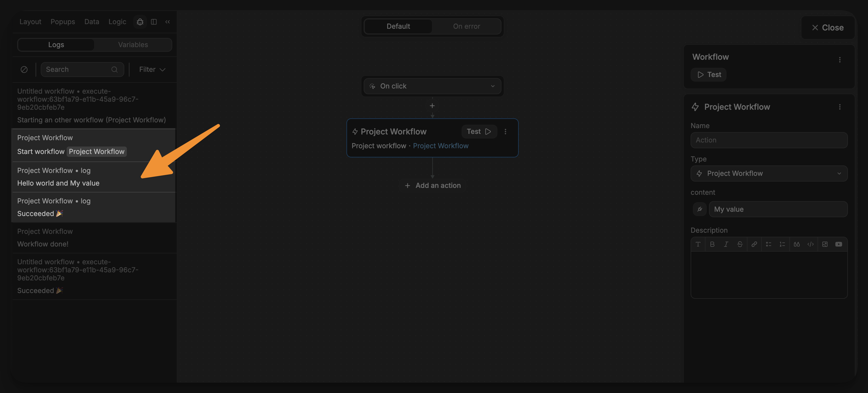Clear logs with the circle-slash icon
Image resolution: width=868 pixels, height=393 pixels.
pos(24,69)
